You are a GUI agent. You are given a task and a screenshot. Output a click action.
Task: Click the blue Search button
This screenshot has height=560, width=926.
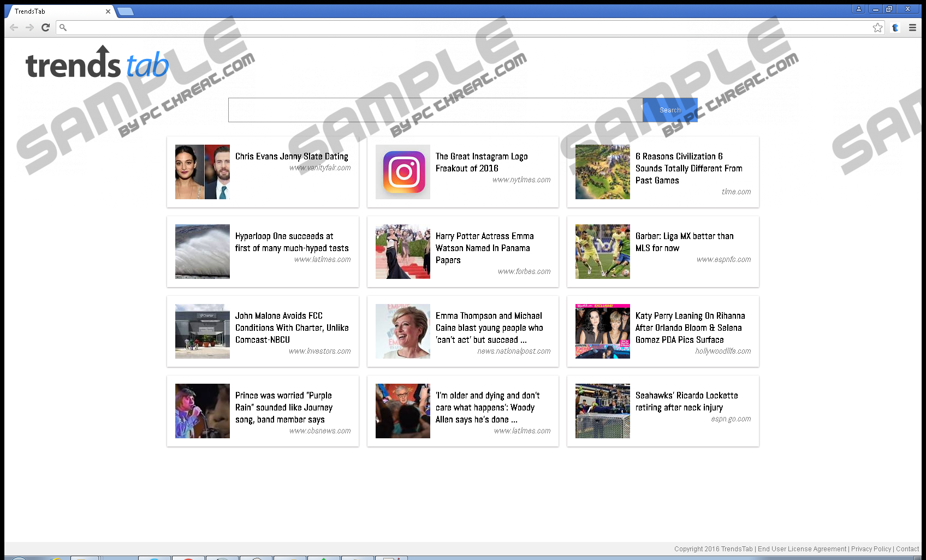(x=670, y=110)
